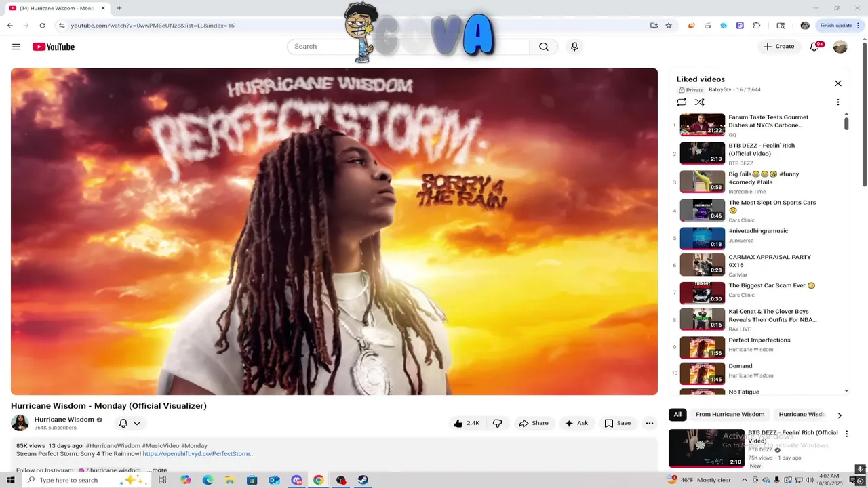Open Hurricane Wisdom channel avatar

pyautogui.click(x=20, y=423)
